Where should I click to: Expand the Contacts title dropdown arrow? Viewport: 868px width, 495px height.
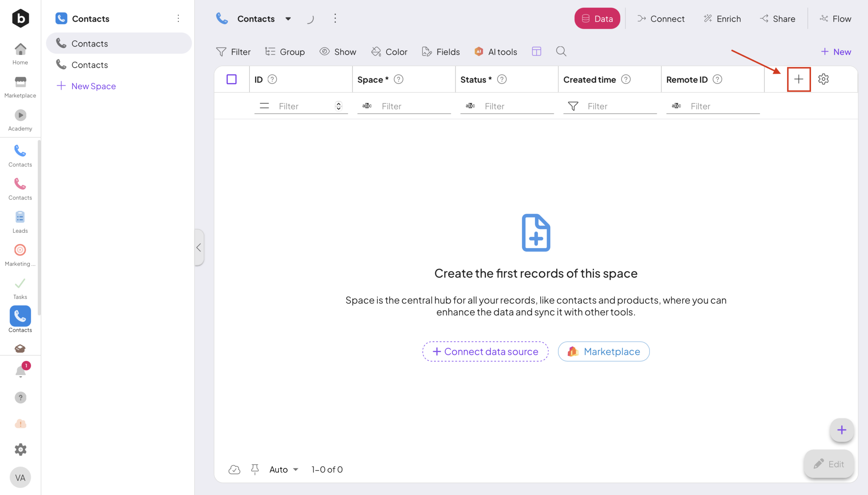[x=288, y=19]
